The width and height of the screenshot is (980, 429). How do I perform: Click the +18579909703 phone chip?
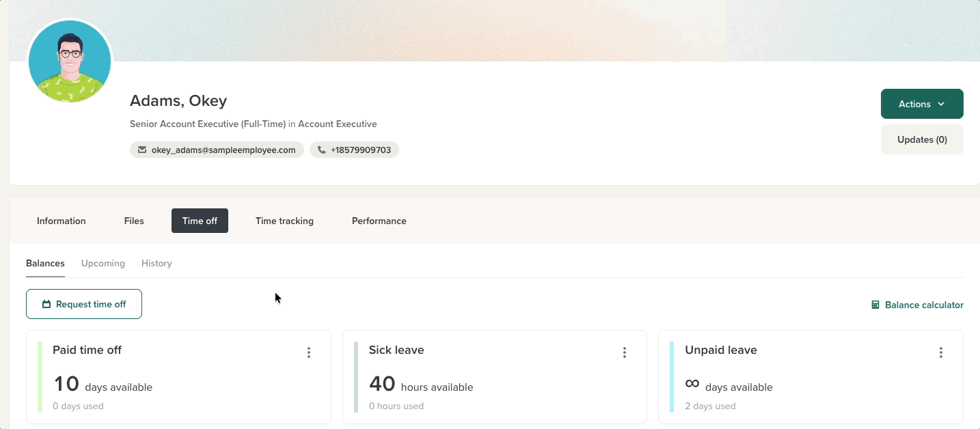[354, 150]
